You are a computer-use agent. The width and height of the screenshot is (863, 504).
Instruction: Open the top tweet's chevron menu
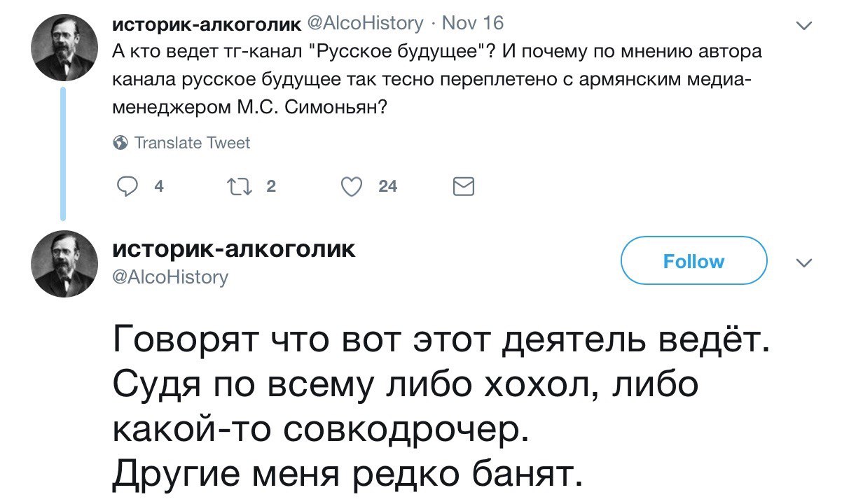tap(805, 27)
